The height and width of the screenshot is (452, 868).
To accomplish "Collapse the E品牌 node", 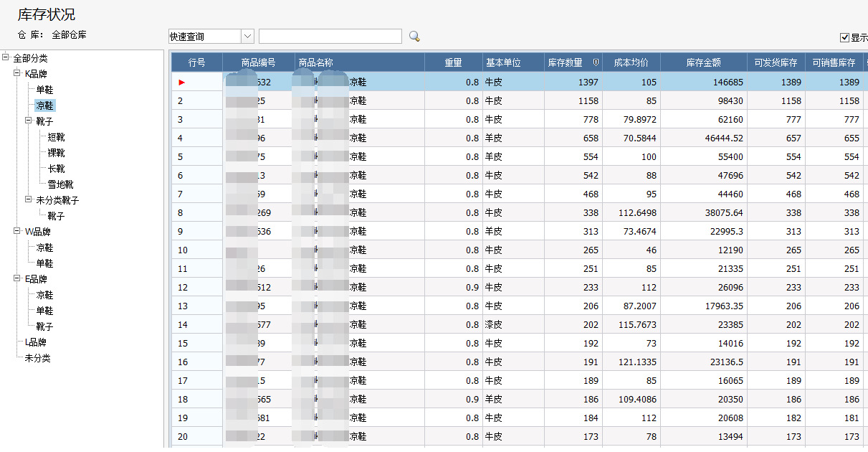I will [17, 279].
